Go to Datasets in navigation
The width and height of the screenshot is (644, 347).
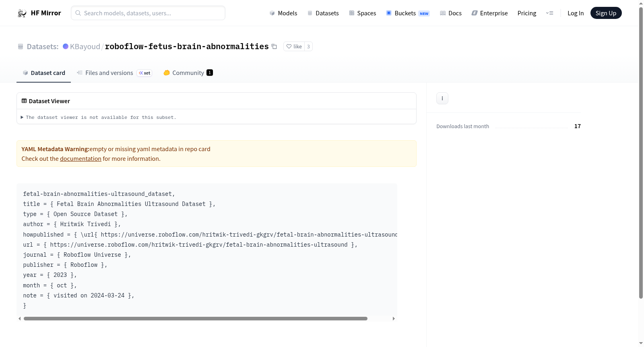[x=323, y=13]
